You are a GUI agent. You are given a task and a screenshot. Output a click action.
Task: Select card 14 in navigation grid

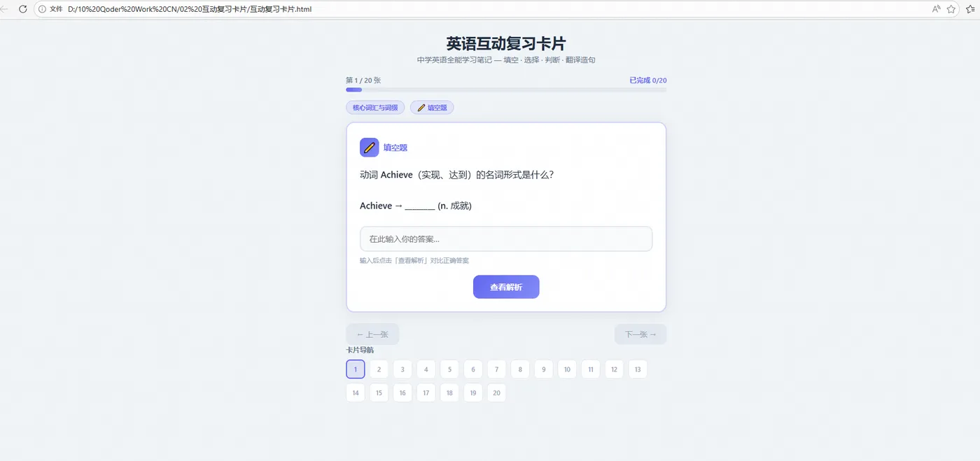coord(356,392)
